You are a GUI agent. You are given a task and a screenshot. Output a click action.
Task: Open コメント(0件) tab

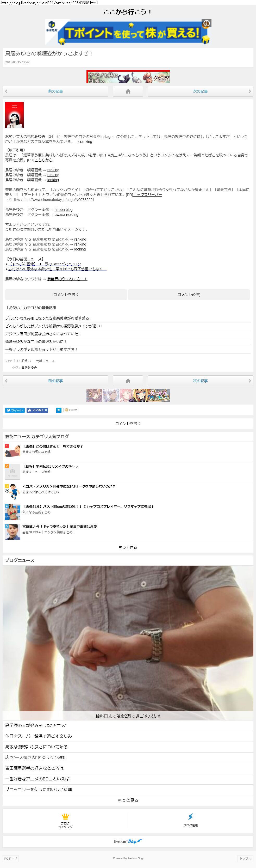(x=189, y=295)
